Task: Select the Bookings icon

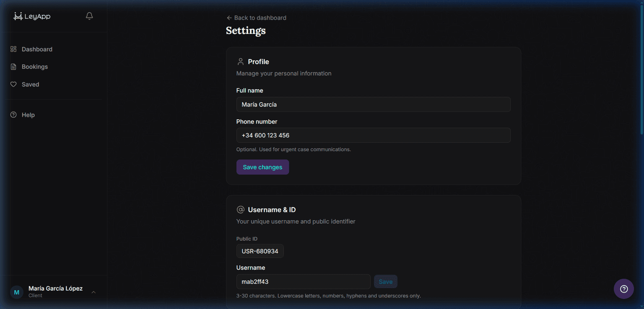Action: pos(13,66)
